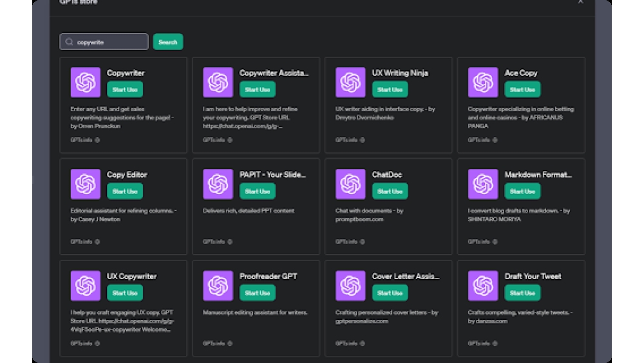Select the 'UX Copywriter' title
Screen dimensions: 644x363
[131, 276]
